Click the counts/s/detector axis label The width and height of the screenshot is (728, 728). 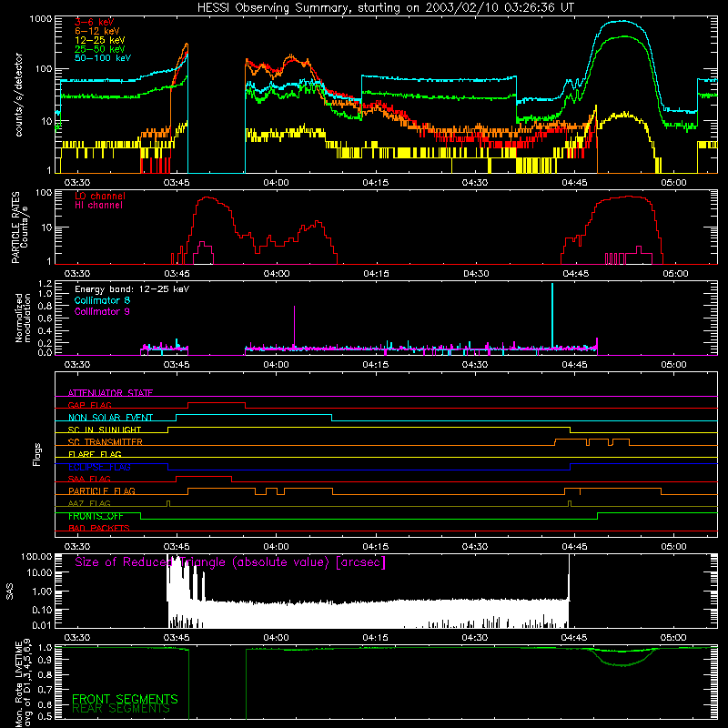[18, 95]
